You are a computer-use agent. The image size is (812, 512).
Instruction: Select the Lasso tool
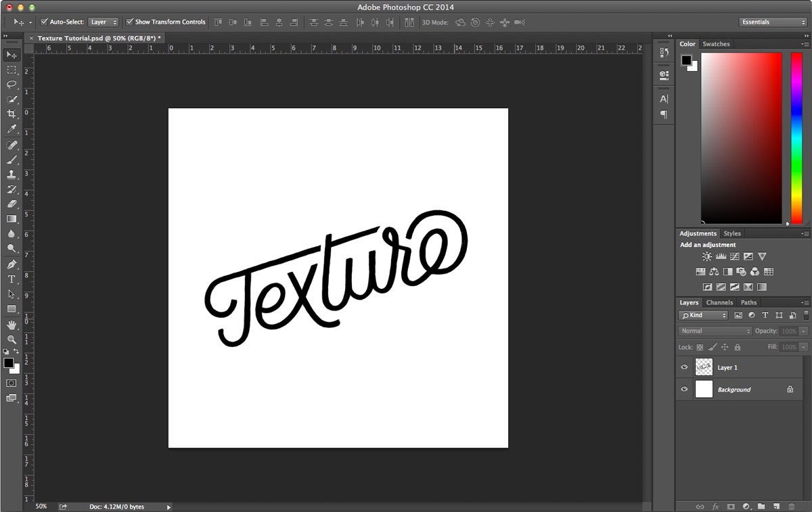tap(12, 85)
